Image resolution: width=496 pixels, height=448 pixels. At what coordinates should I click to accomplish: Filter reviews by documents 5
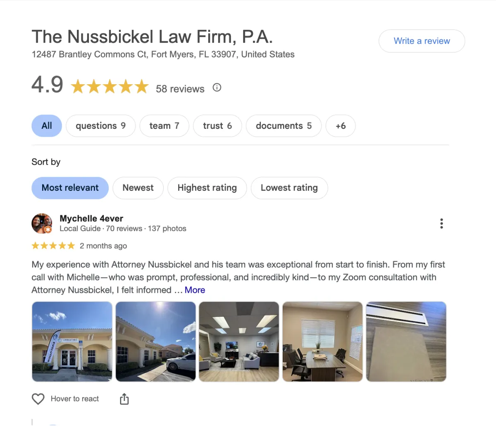(284, 126)
